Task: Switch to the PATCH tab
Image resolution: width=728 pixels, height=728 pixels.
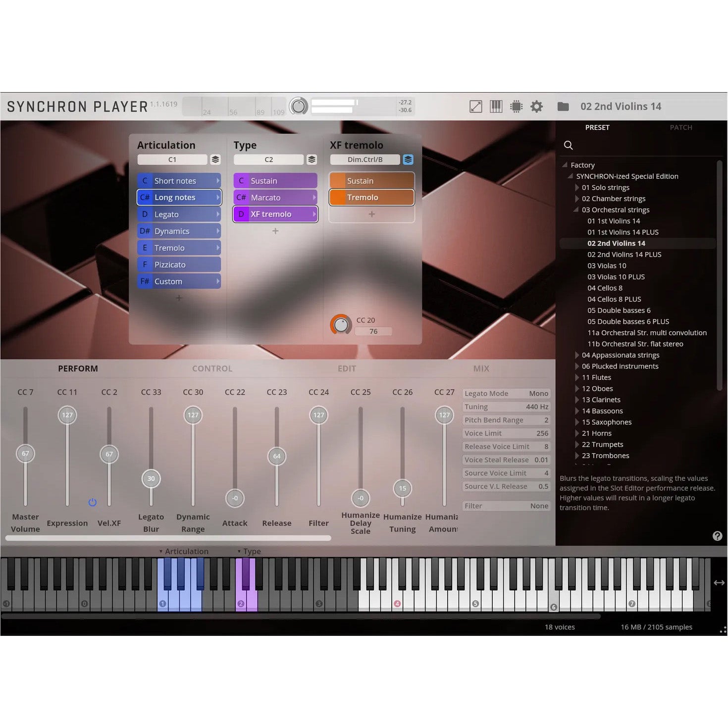Action: click(681, 127)
